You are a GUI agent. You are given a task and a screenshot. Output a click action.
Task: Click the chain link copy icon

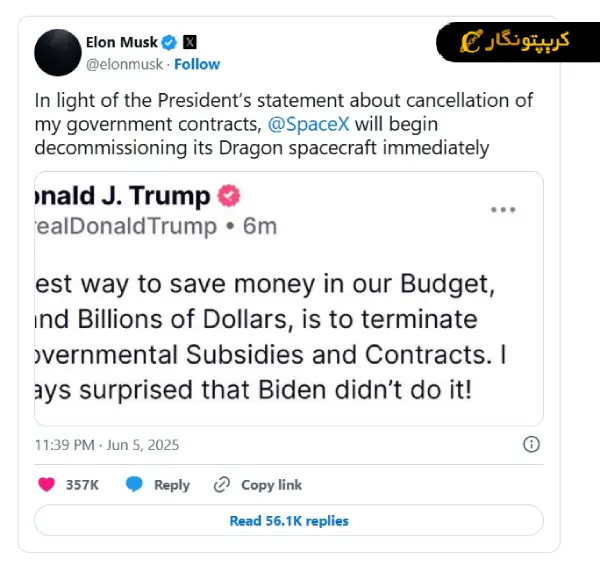click(x=222, y=485)
